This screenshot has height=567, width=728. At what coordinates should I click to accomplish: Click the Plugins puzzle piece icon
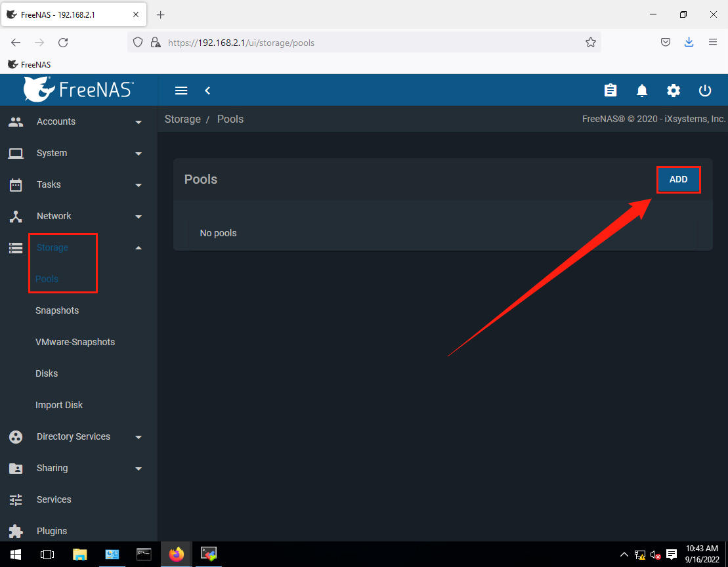pyautogui.click(x=16, y=531)
